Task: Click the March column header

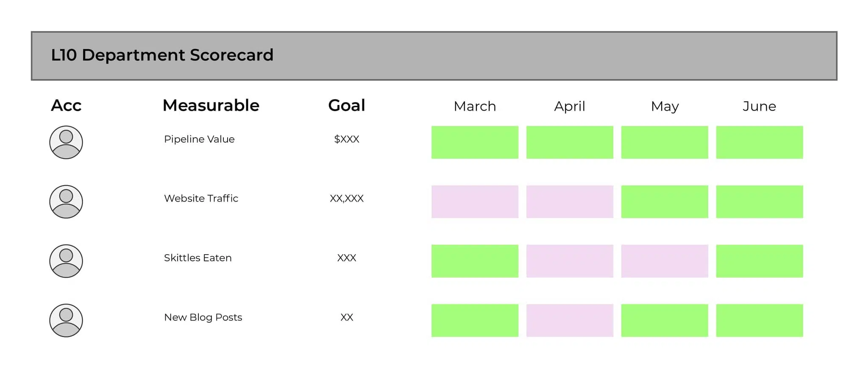Action: 475,106
